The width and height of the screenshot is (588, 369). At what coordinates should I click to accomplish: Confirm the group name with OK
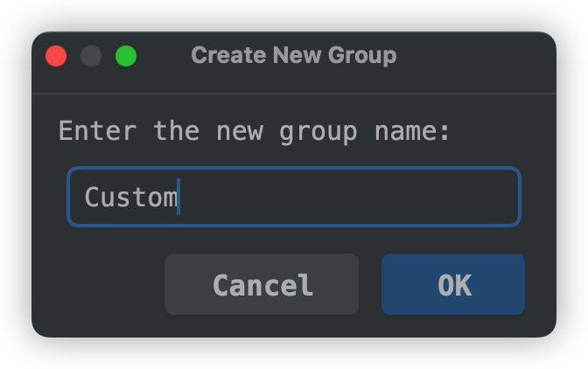click(453, 284)
